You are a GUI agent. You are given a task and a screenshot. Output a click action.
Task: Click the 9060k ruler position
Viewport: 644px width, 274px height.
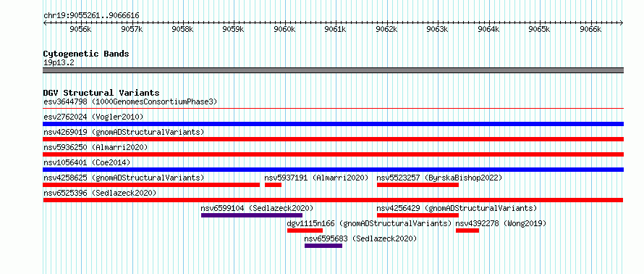[285, 29]
